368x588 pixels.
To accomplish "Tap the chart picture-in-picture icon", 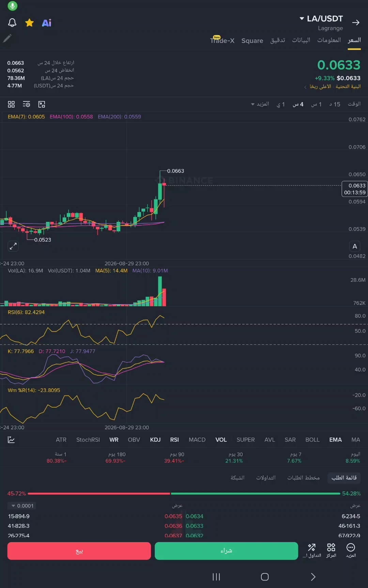I will tap(42, 104).
